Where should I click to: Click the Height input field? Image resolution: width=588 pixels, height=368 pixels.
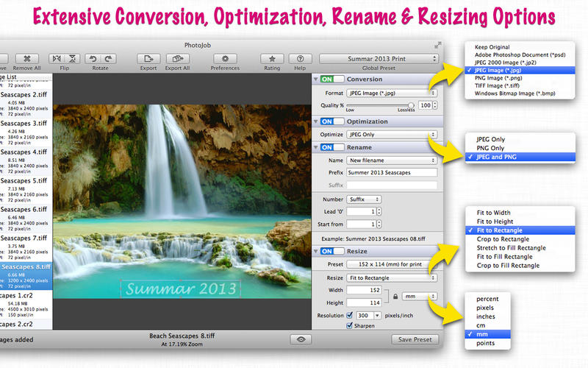[364, 302]
